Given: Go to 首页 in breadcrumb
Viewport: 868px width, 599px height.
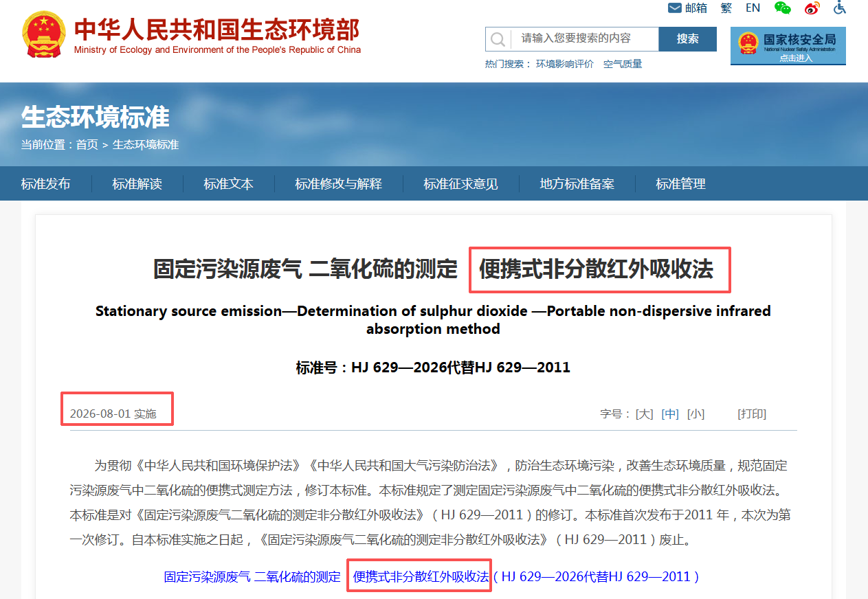Looking at the screenshot, I should click(87, 145).
